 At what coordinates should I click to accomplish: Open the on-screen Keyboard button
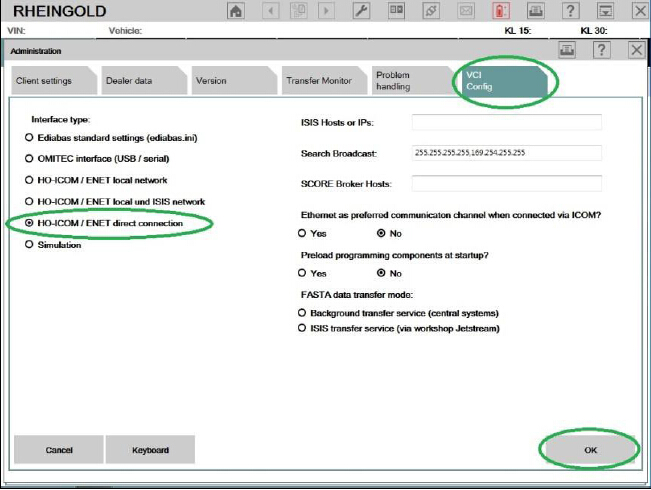pos(150,450)
